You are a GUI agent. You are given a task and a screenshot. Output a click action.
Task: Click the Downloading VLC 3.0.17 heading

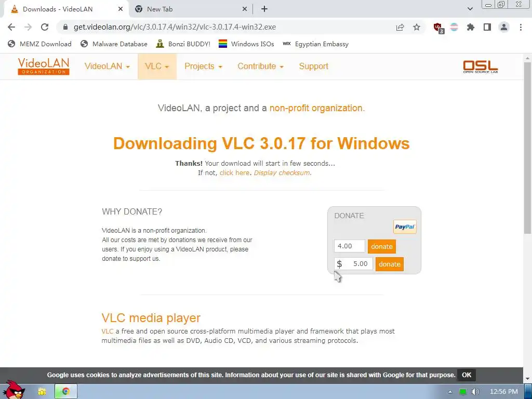[x=261, y=143]
